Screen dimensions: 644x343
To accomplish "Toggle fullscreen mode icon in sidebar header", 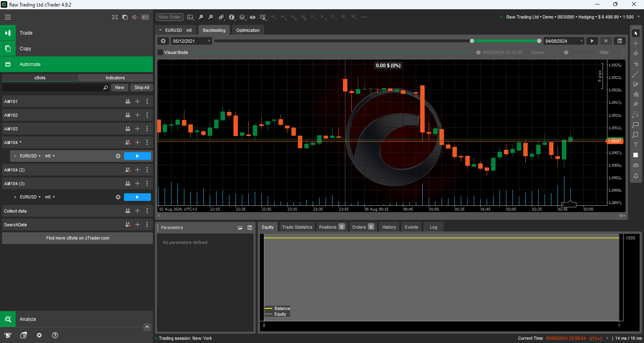I will tap(115, 17).
